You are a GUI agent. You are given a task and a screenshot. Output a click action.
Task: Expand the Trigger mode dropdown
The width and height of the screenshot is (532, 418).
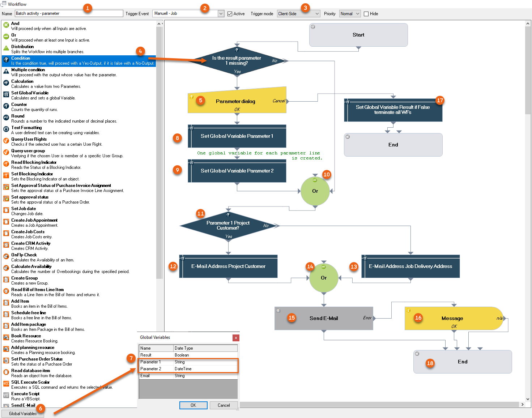click(317, 14)
